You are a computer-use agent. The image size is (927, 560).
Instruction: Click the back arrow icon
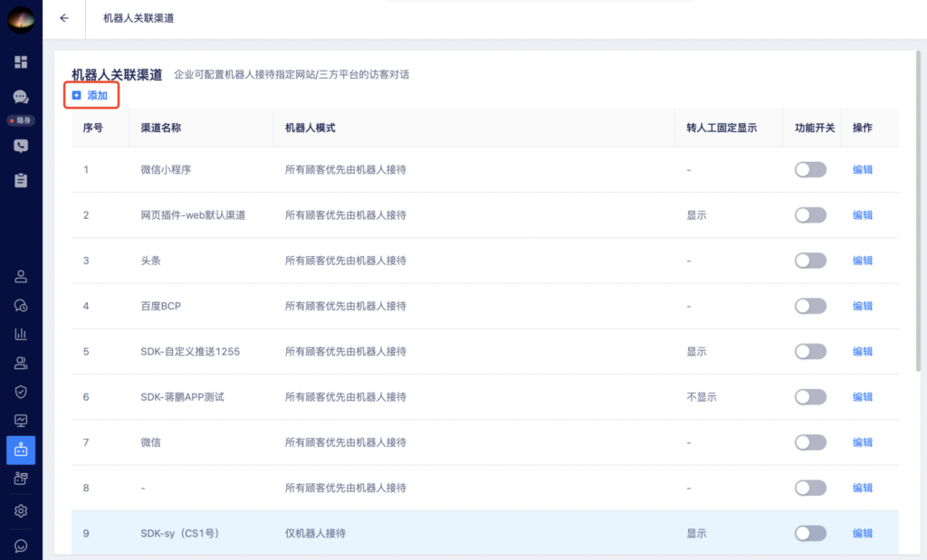pyautogui.click(x=64, y=18)
